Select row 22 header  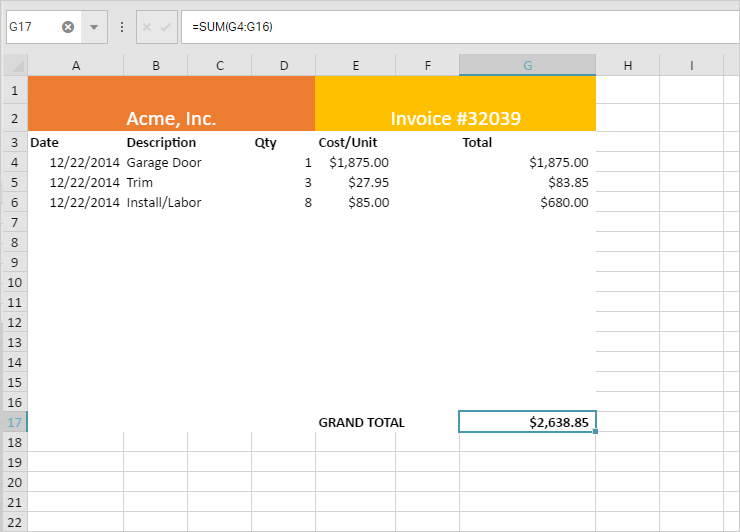[x=15, y=522]
